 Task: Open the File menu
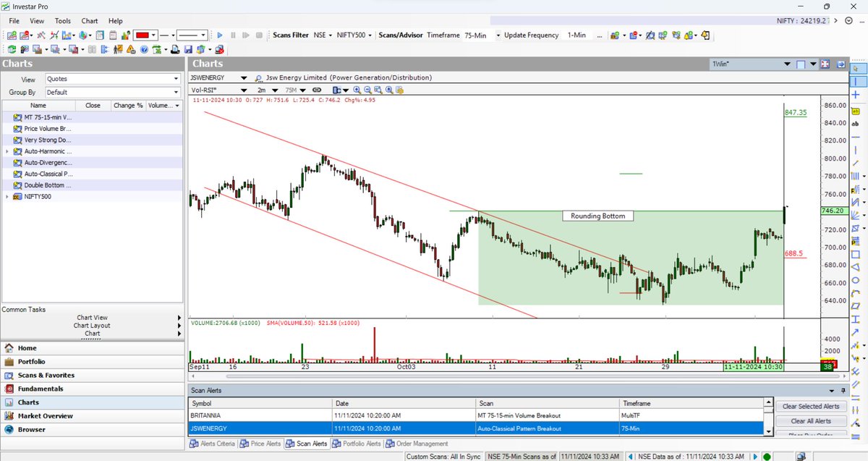[14, 21]
